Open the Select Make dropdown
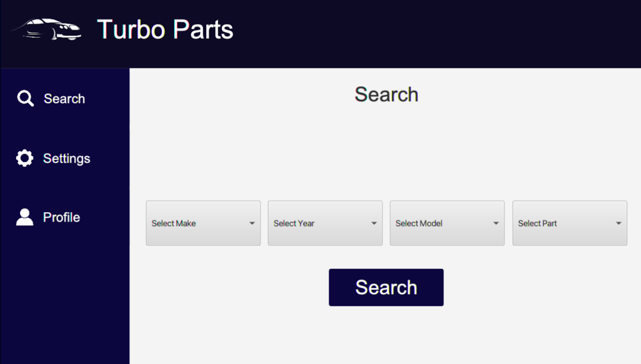This screenshot has height=364, width=641. (203, 223)
